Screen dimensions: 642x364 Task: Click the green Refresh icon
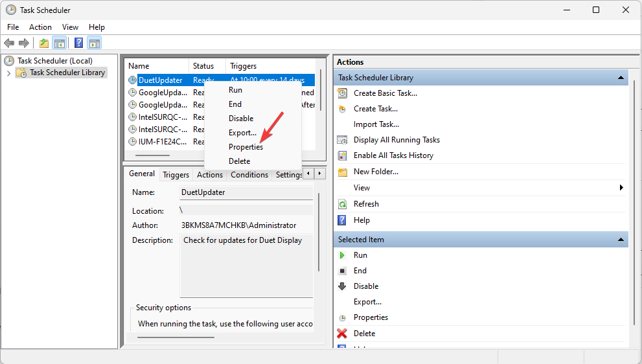tap(342, 204)
